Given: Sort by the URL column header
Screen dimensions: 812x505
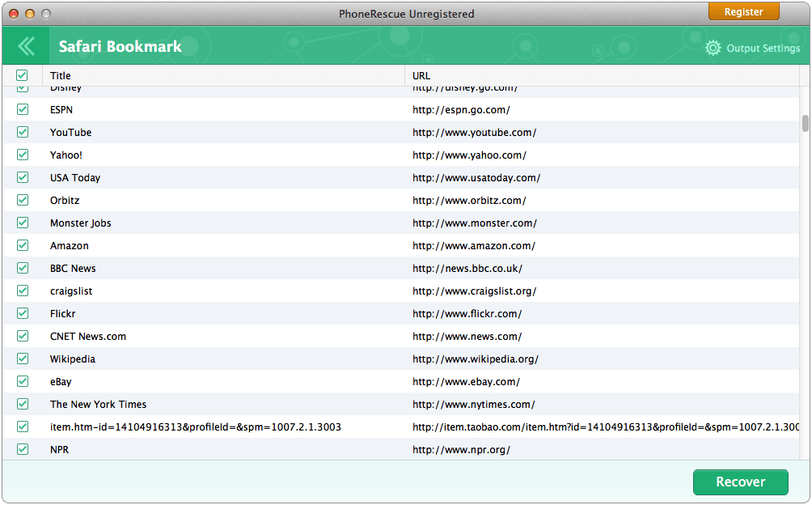Looking at the screenshot, I should [x=602, y=75].
